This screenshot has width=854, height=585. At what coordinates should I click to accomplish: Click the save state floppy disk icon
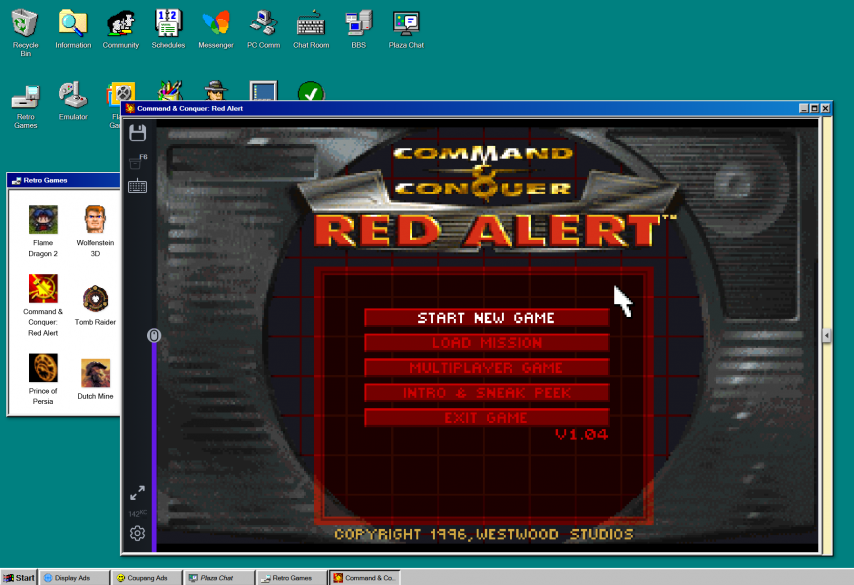[138, 132]
